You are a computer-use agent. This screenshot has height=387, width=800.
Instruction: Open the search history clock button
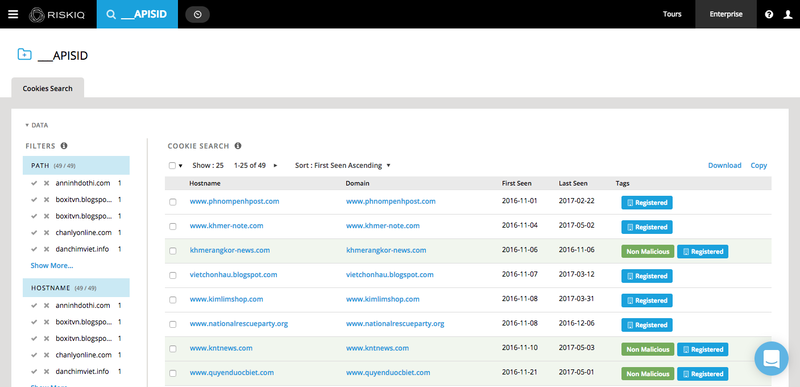pos(197,14)
